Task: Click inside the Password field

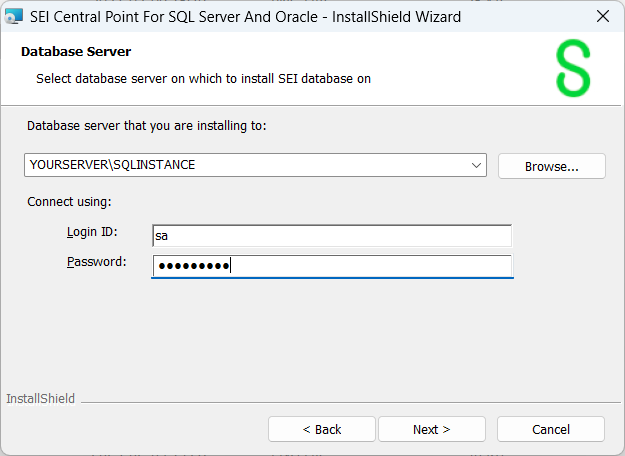Action: point(331,265)
